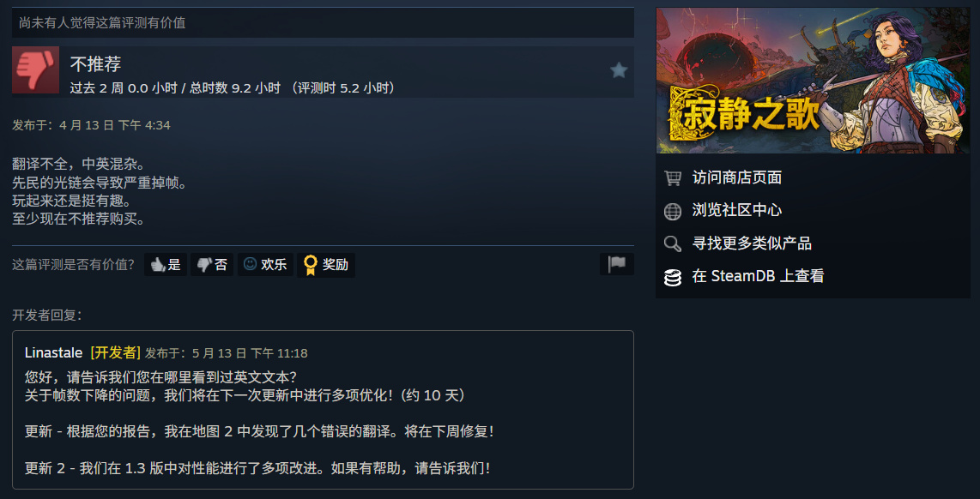980x499 pixels.
Task: Click the red thumbs-down review icon
Action: [x=36, y=70]
